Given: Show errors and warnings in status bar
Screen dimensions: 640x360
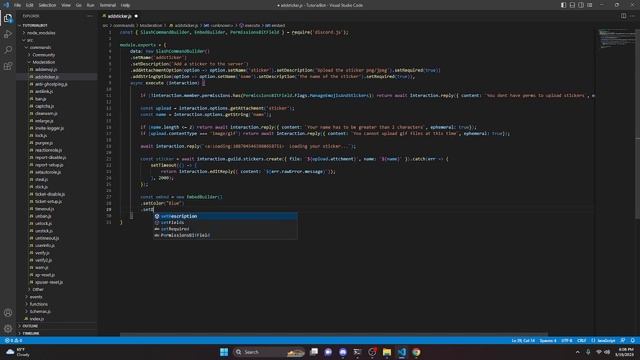Looking at the screenshot, I should [x=13, y=340].
